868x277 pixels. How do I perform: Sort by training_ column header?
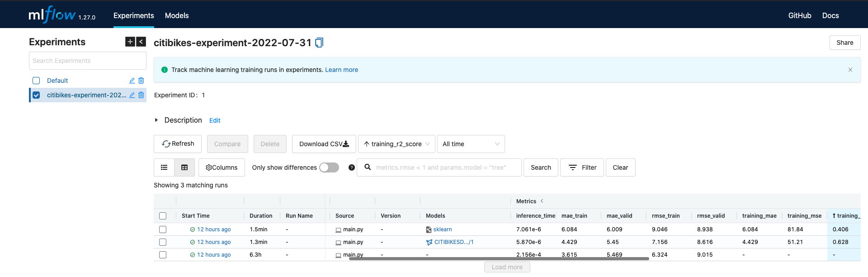pos(844,216)
